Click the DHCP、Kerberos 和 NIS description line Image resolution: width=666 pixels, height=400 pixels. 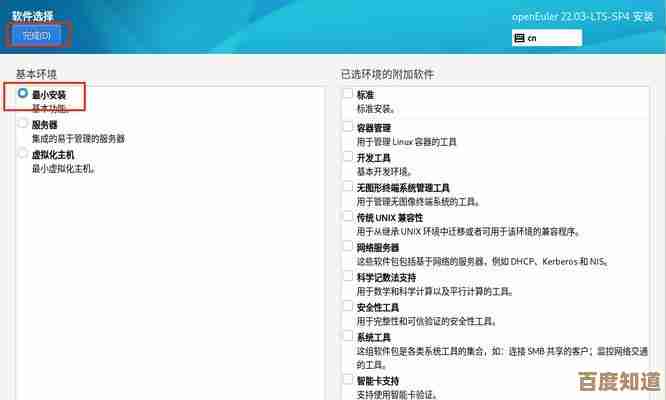[483, 262]
